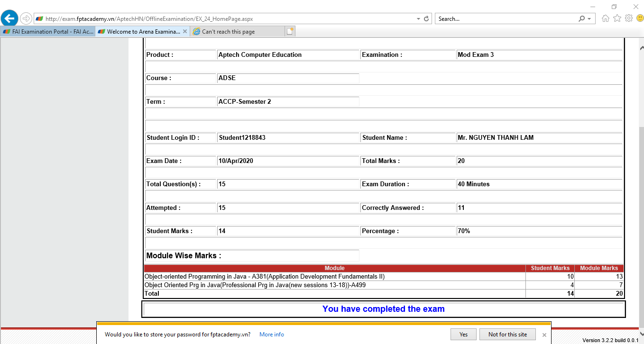Click the Version 3.2.2 build text
This screenshot has width=644, height=344.
pyautogui.click(x=611, y=340)
